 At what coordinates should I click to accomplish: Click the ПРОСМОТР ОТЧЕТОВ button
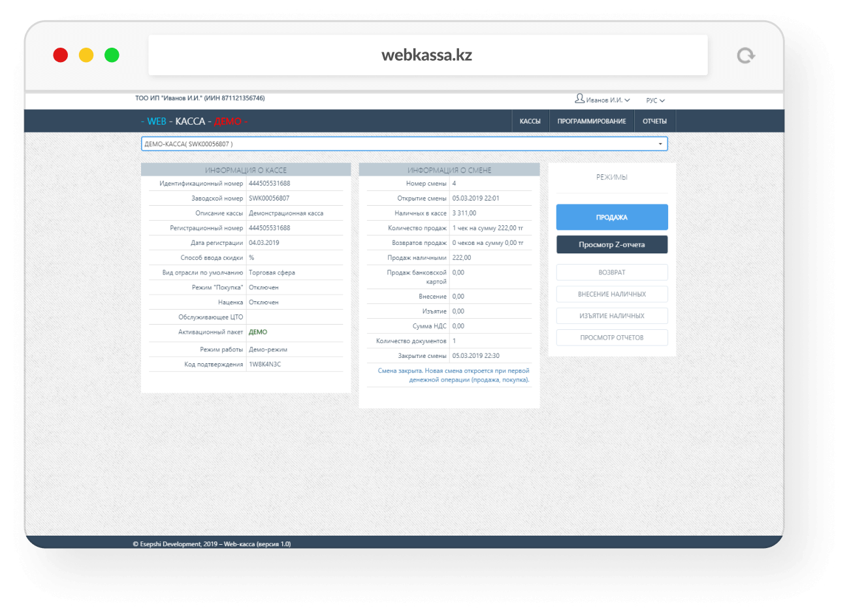(x=612, y=337)
